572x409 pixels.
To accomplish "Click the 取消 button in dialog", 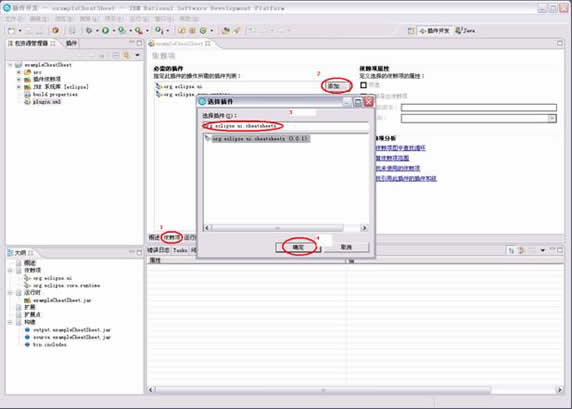I will (x=346, y=247).
